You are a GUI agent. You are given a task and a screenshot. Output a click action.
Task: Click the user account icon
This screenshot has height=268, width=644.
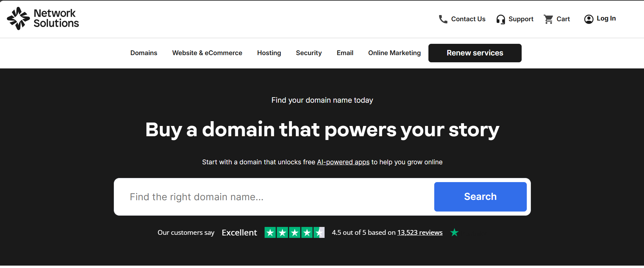589,19
